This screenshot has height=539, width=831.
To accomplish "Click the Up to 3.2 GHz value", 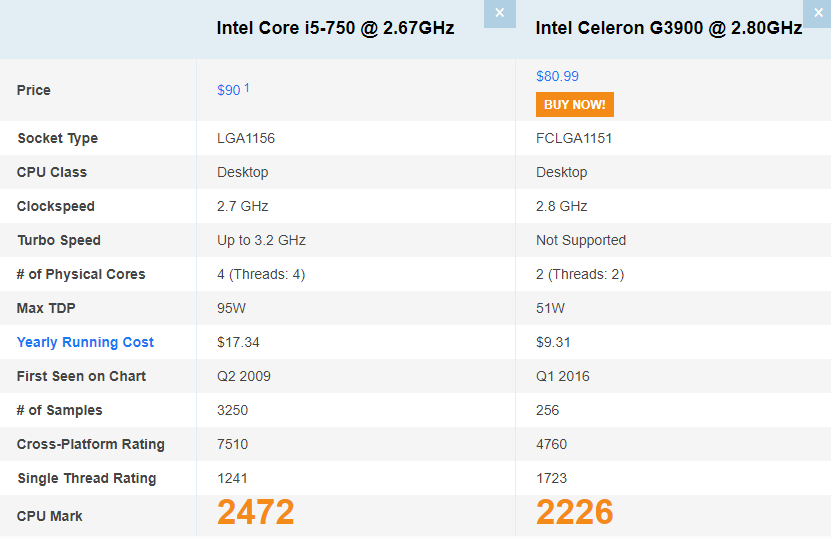I will 261,240.
